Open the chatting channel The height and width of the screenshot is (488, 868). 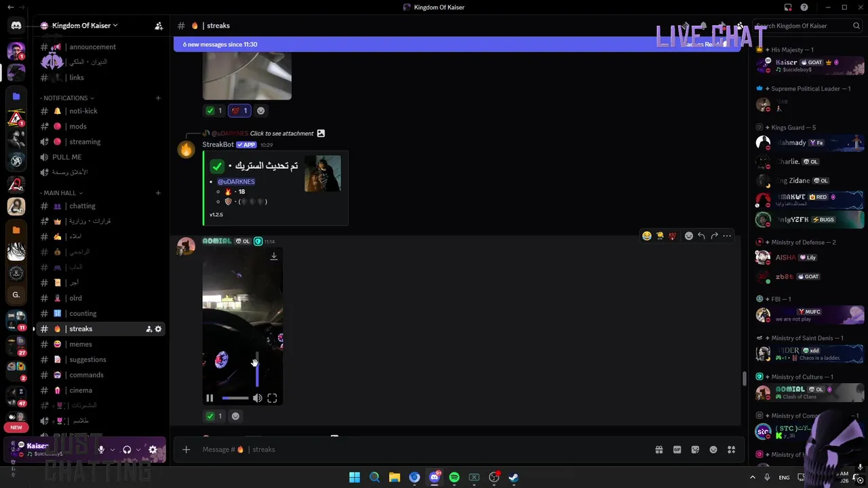100,206
